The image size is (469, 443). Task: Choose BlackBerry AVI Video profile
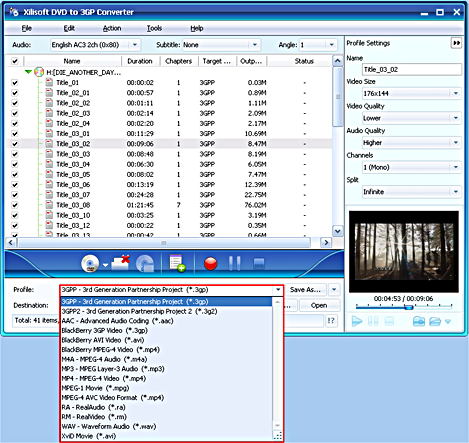click(x=167, y=340)
